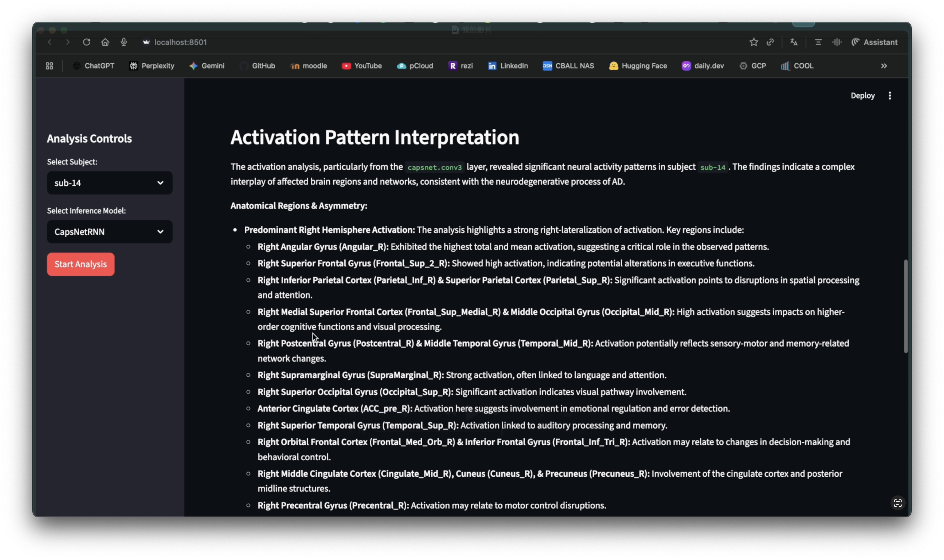Reload the page with refresh icon
944x560 pixels.
(x=87, y=42)
